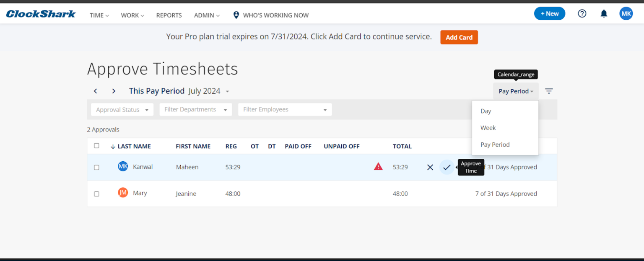644x261 pixels.
Task: Toggle the LAST NAME sort arrow
Action: [112, 146]
